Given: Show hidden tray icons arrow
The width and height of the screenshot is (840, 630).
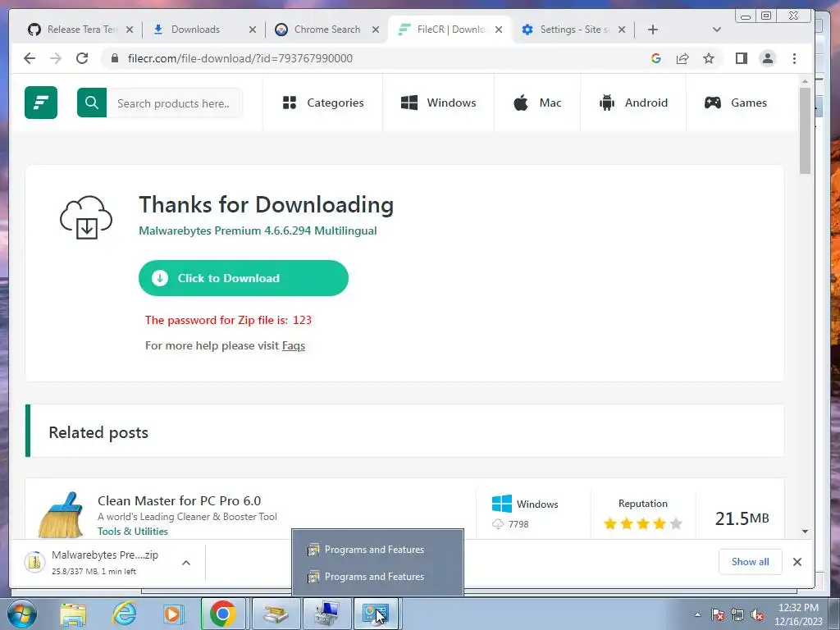Looking at the screenshot, I should (x=697, y=614).
